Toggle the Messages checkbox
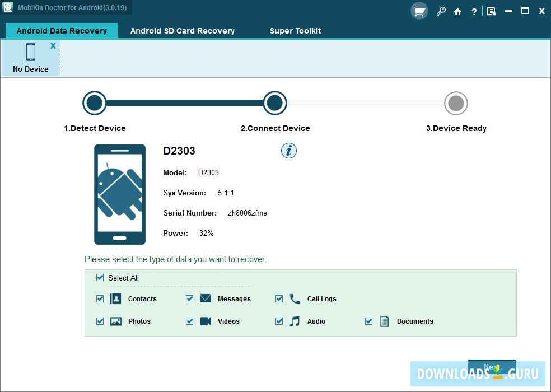This screenshot has height=392, width=551. point(189,299)
